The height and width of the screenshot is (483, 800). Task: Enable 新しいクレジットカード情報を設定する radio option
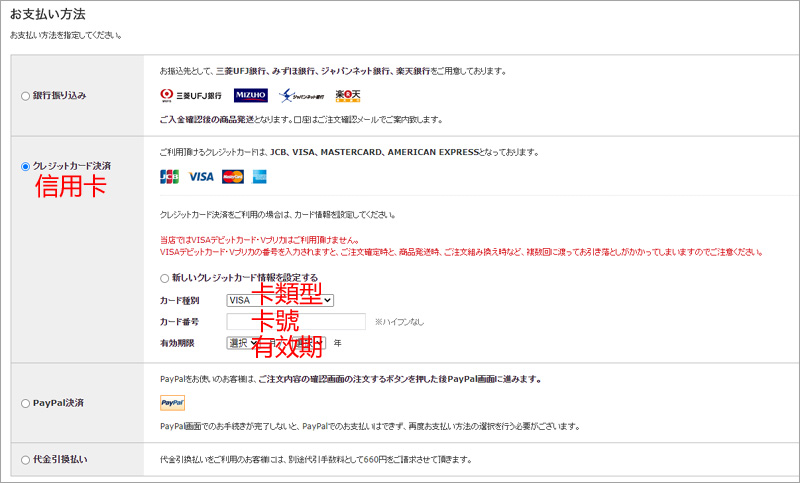tap(165, 278)
